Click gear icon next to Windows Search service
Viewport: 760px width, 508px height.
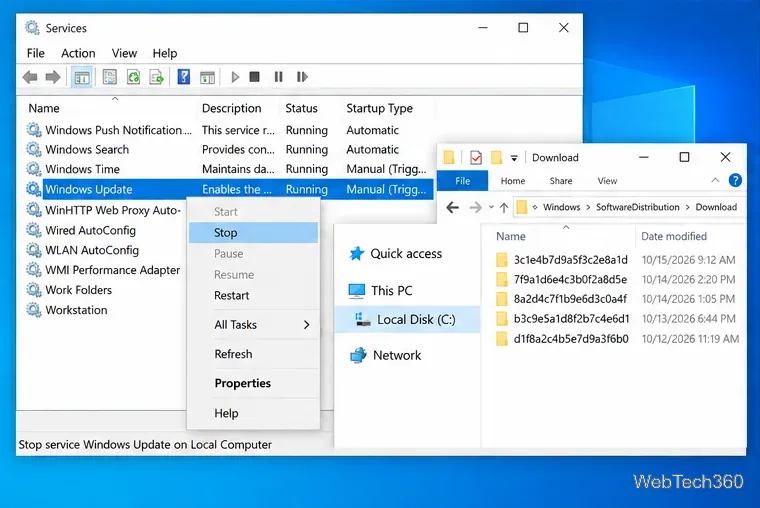[x=33, y=149]
